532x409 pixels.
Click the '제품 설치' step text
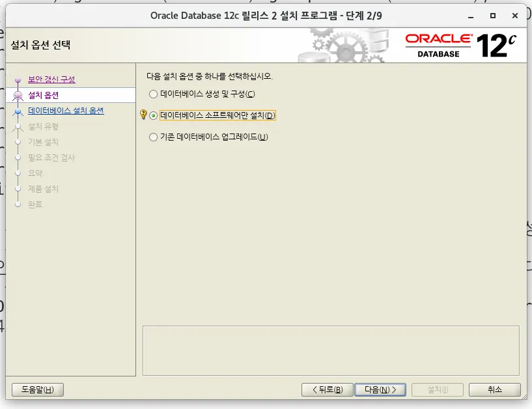click(x=43, y=189)
